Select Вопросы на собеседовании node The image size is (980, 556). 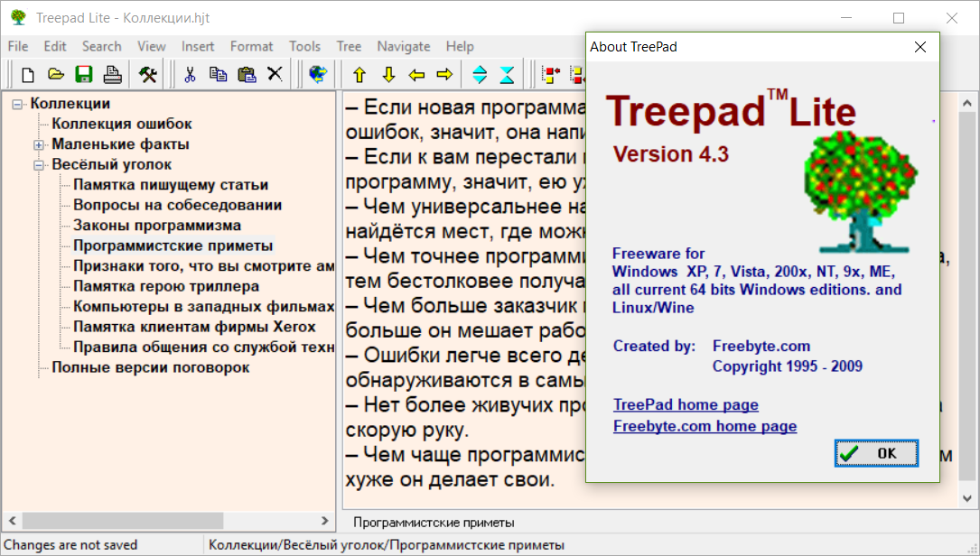pos(178,205)
